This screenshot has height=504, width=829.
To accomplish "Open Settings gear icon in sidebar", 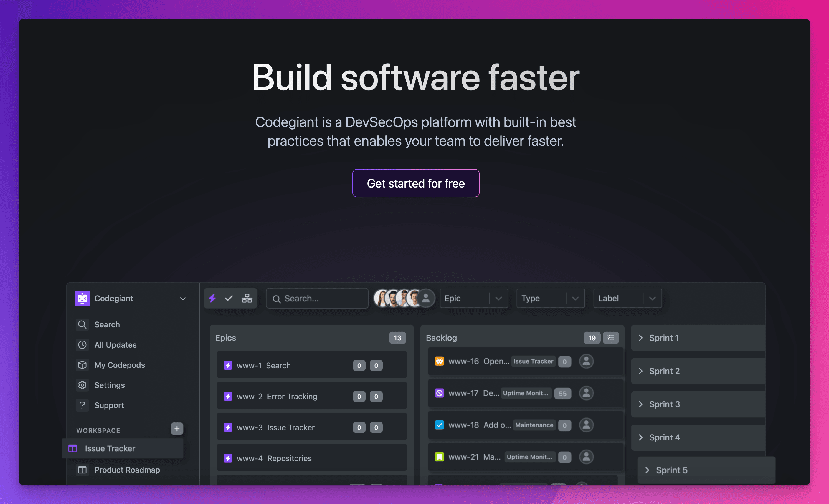I will coord(82,385).
